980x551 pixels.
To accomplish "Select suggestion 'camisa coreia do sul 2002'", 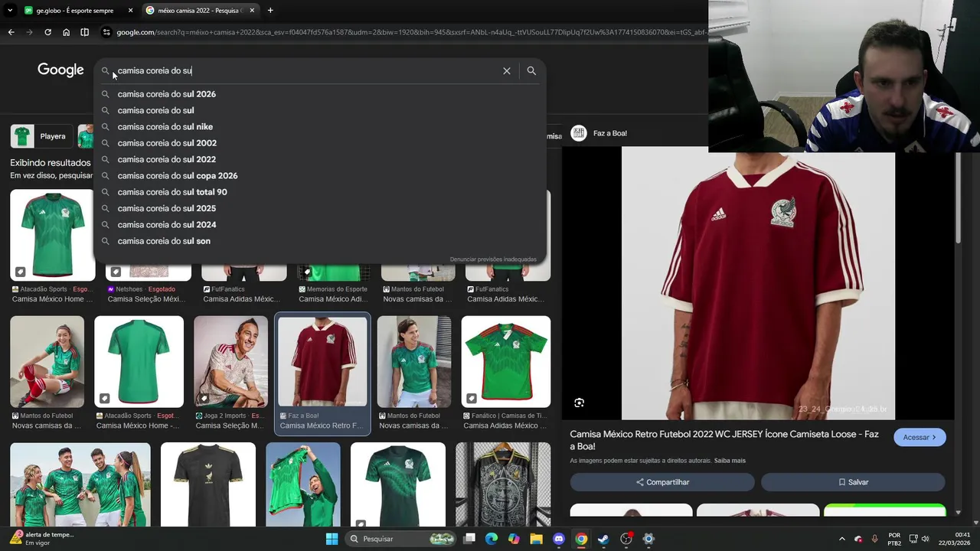I will tap(320, 143).
